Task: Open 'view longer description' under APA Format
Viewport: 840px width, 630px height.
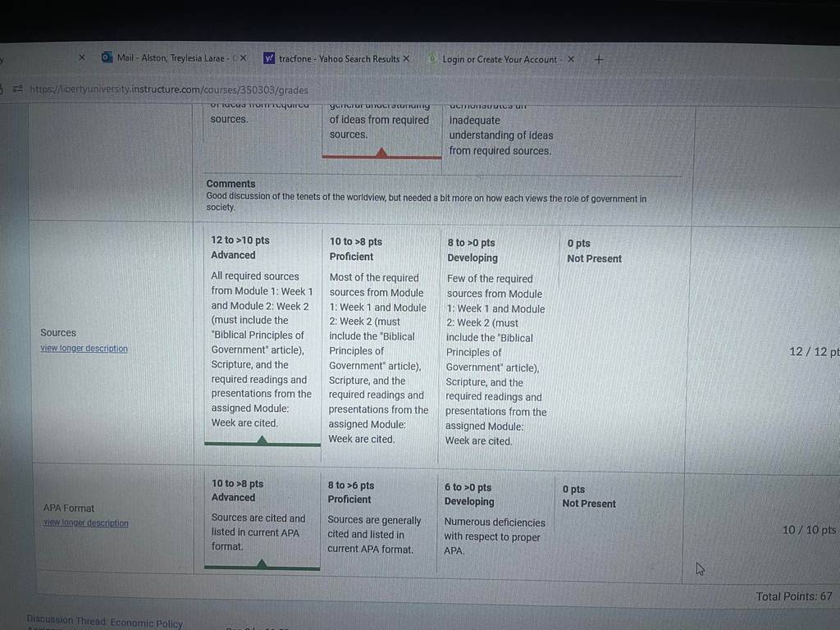Action: click(85, 523)
